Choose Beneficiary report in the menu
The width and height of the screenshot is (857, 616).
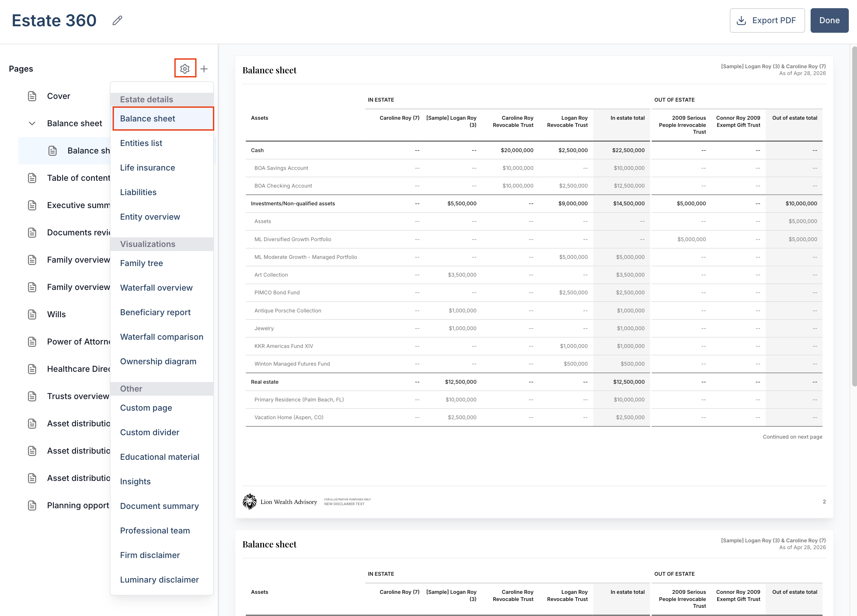tap(162, 312)
